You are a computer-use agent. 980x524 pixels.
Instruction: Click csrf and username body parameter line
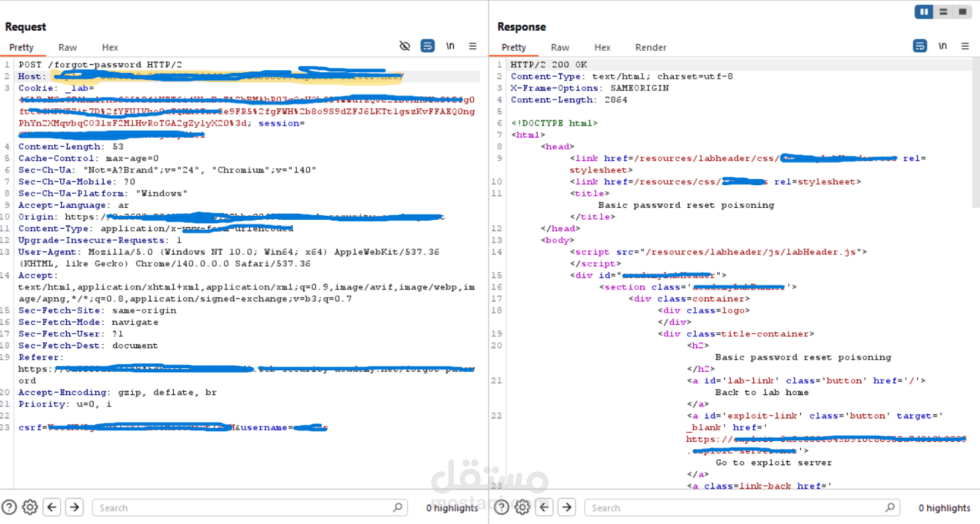(x=173, y=427)
